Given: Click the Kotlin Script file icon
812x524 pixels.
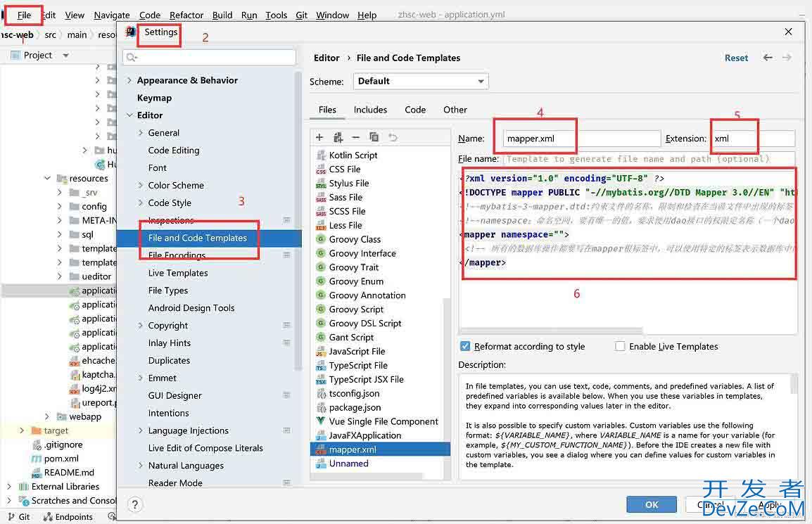Looking at the screenshot, I should 321,155.
